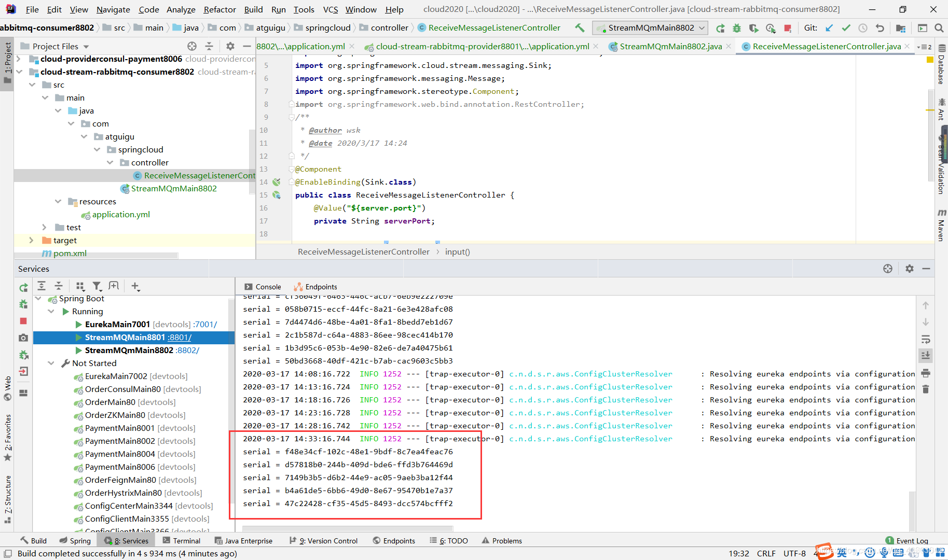
Task: Toggle the Ant tool window
Action: pyautogui.click(x=941, y=109)
